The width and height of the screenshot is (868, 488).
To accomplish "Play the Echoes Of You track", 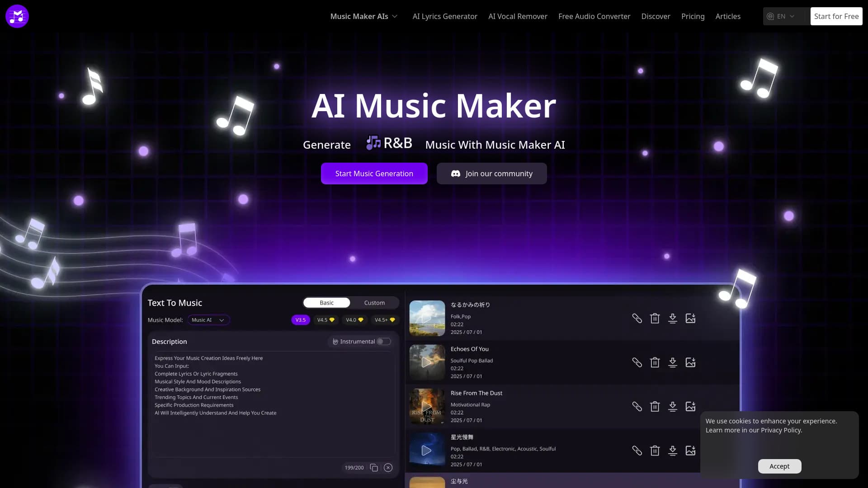I will tap(426, 362).
